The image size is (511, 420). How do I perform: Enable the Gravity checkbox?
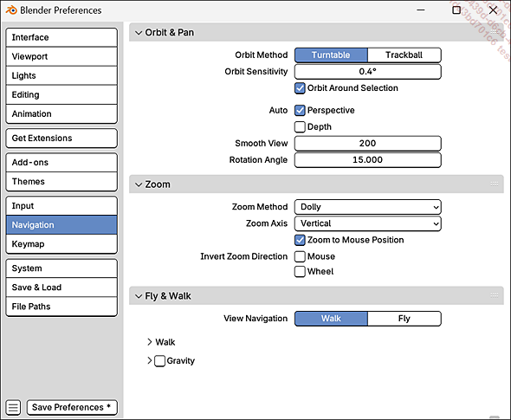pos(159,361)
